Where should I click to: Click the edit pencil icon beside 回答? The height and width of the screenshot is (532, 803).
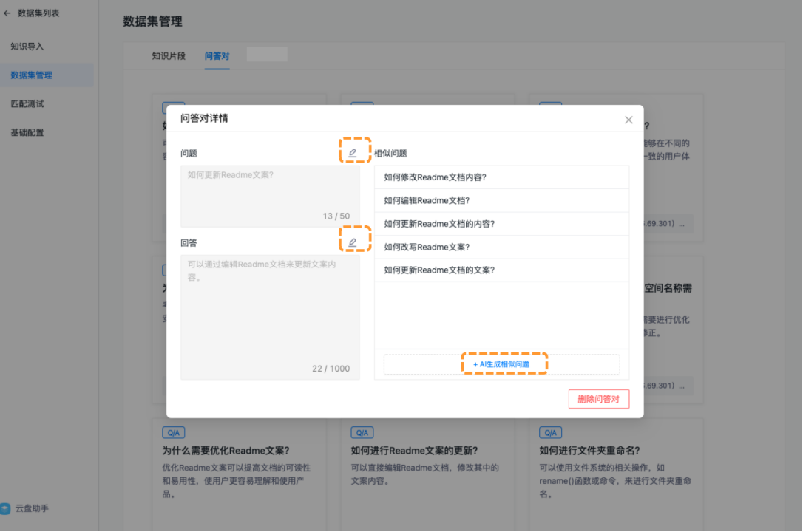(x=353, y=242)
